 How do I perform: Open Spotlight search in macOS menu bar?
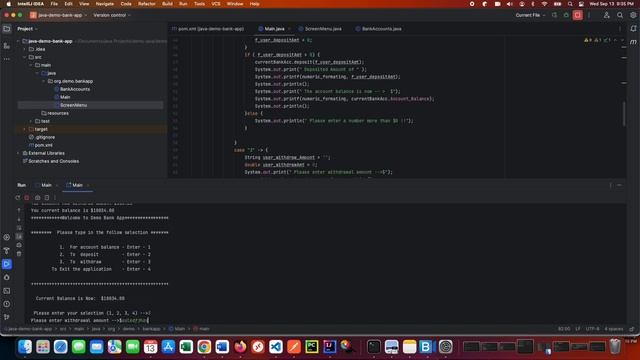click(x=570, y=4)
